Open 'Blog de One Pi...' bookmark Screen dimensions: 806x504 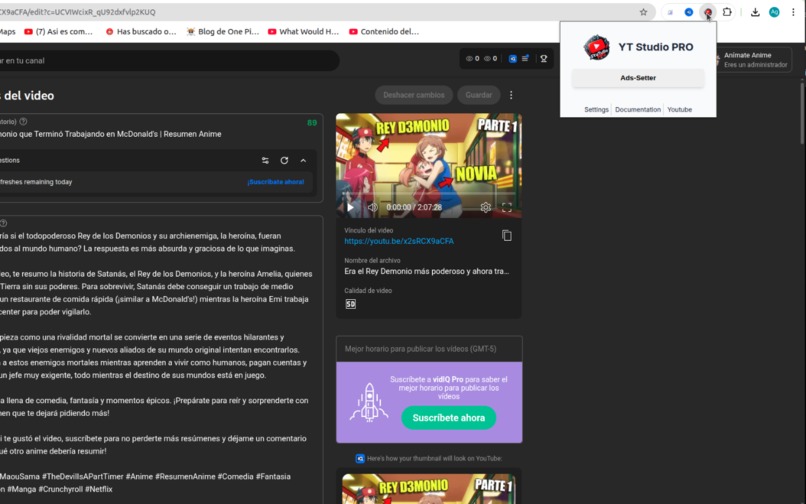pos(223,32)
